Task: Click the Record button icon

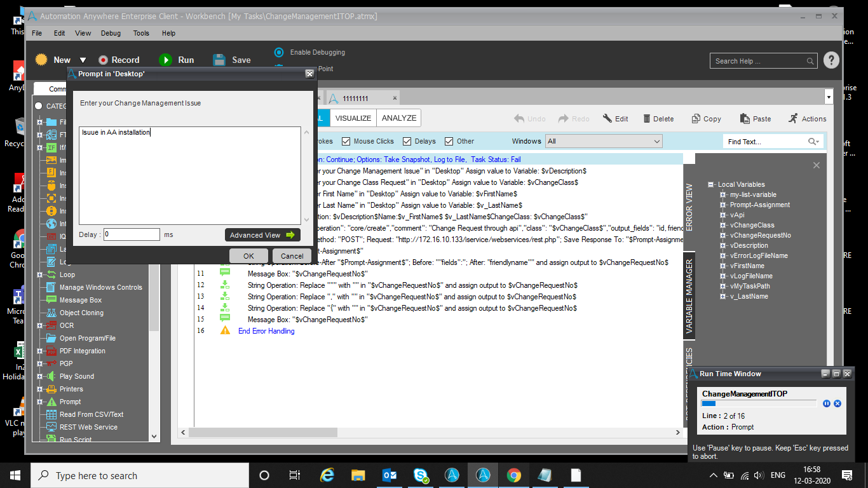Action: [x=103, y=60]
